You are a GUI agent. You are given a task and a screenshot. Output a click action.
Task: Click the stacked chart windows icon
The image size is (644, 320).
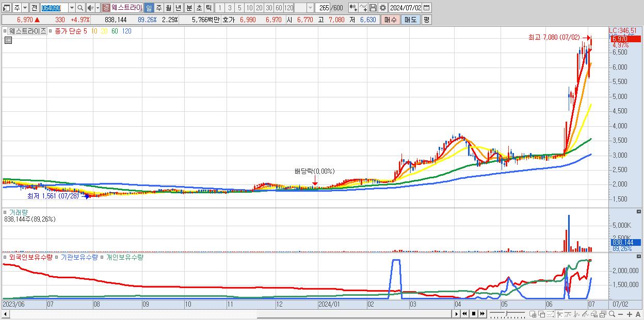(603, 314)
